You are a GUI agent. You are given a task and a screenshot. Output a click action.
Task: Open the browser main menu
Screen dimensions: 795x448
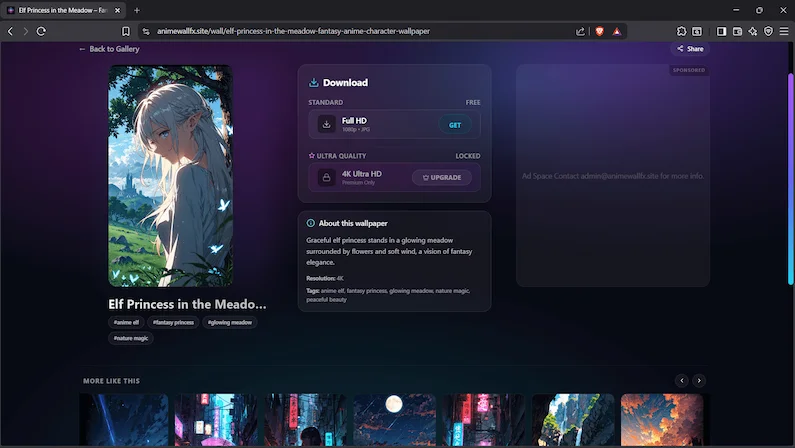[784, 31]
